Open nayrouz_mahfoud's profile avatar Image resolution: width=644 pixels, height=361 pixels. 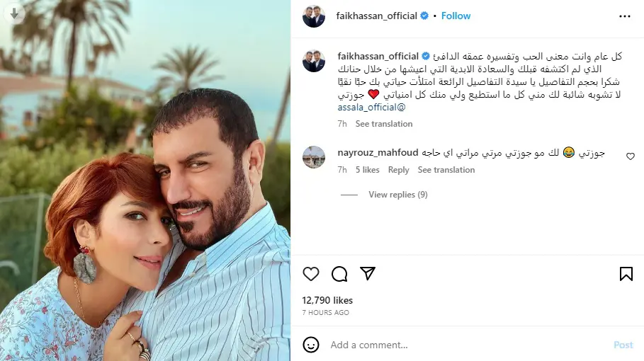[x=314, y=157]
